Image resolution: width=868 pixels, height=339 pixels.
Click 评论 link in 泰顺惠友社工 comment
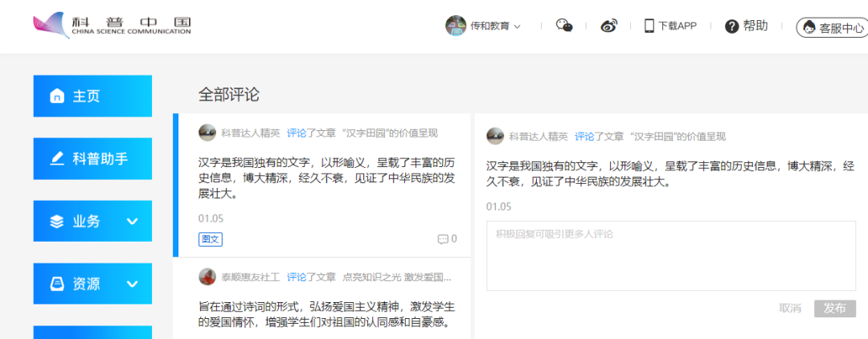(x=296, y=276)
